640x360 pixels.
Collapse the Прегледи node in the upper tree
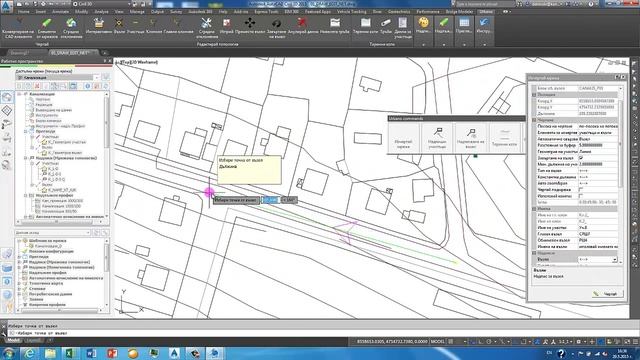click(26, 131)
